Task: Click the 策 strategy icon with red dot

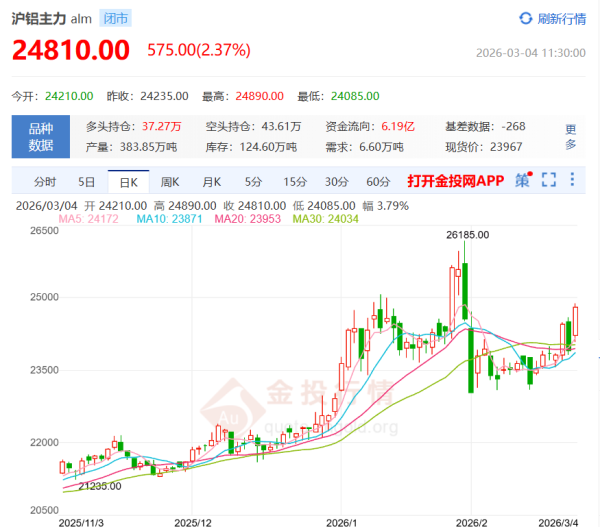Action: [523, 180]
